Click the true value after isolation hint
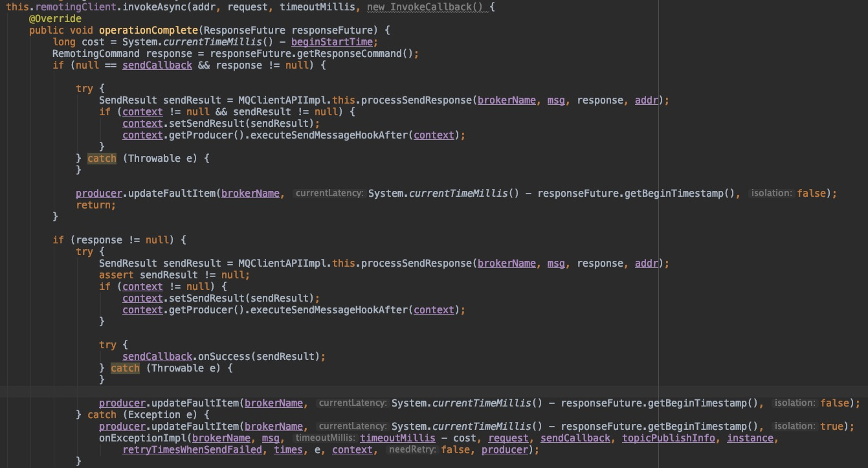 click(832, 427)
